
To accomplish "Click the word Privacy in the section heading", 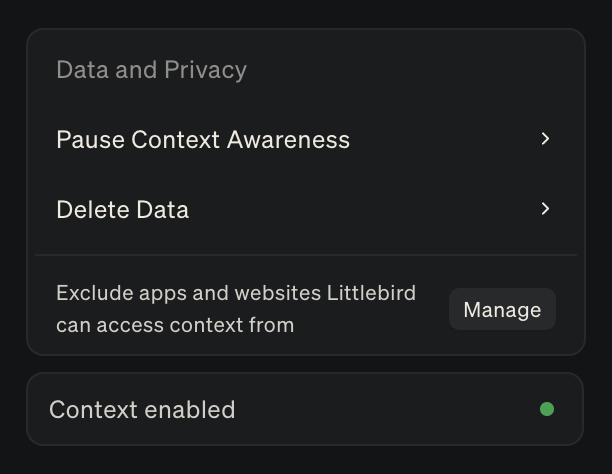I will click(x=208, y=70).
